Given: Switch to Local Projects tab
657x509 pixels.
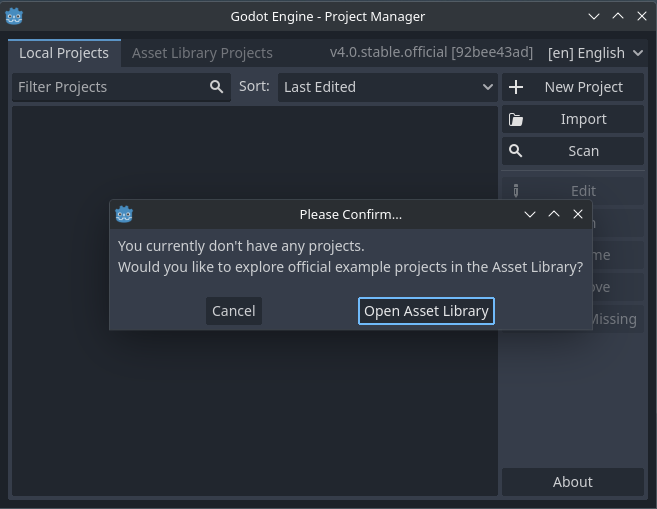Looking at the screenshot, I should 64,53.
